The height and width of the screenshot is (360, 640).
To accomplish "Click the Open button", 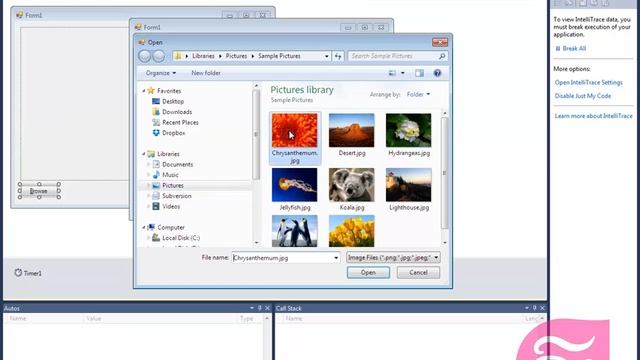I will tap(368, 273).
